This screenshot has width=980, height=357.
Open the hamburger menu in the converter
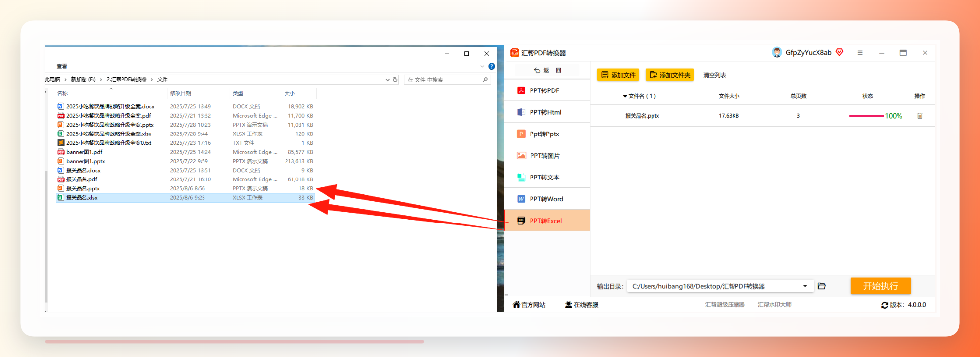(x=860, y=53)
